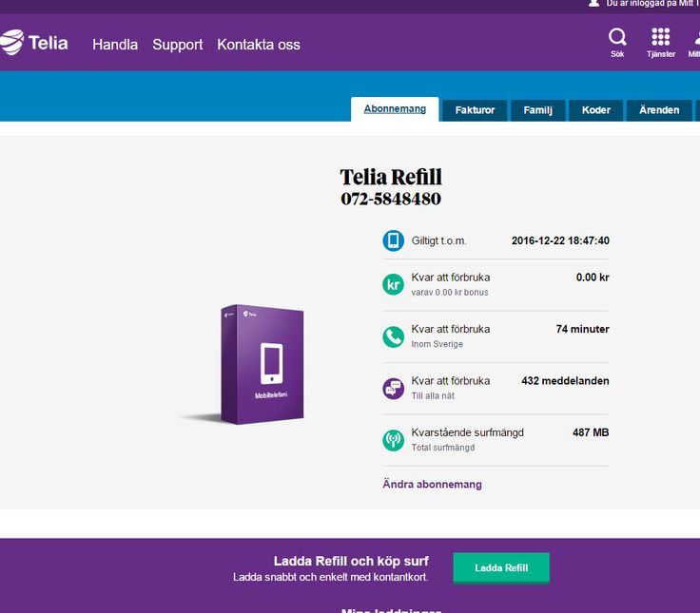Switch to the Familj tab

pyautogui.click(x=538, y=110)
